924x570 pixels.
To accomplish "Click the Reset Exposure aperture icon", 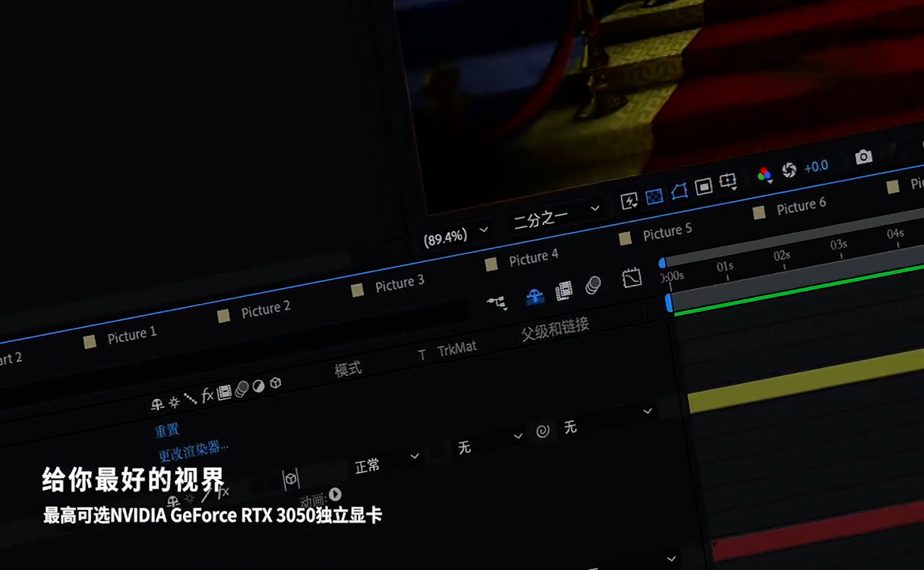I will [789, 170].
